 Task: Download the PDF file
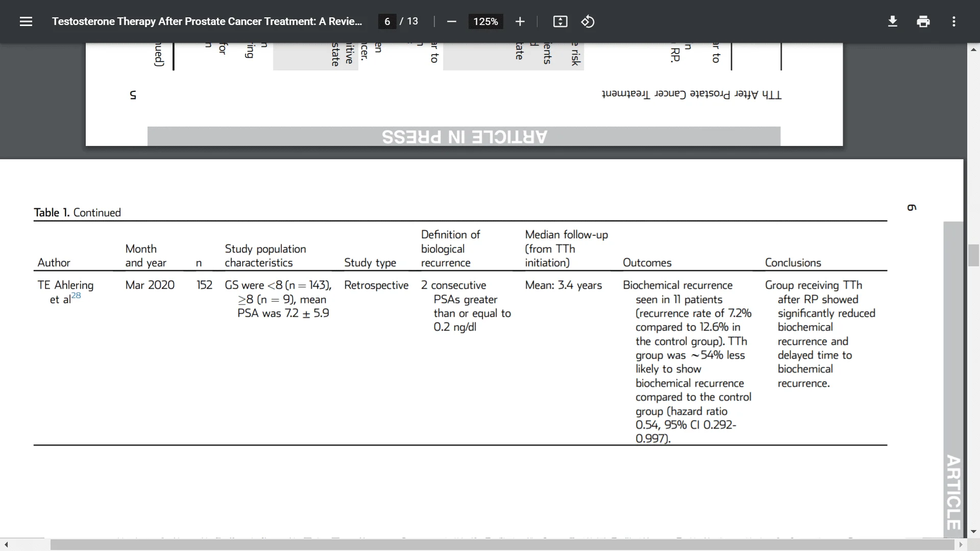(x=892, y=21)
